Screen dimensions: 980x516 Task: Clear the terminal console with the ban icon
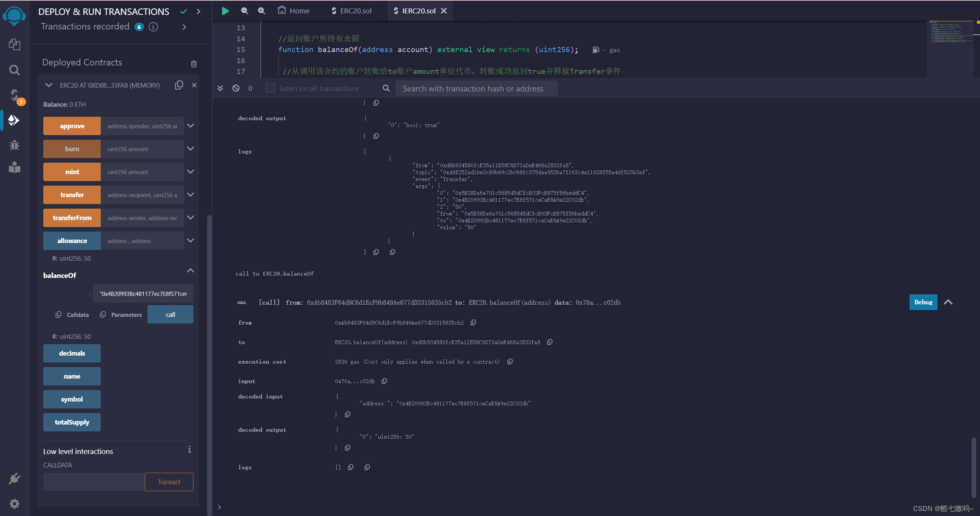click(x=236, y=88)
